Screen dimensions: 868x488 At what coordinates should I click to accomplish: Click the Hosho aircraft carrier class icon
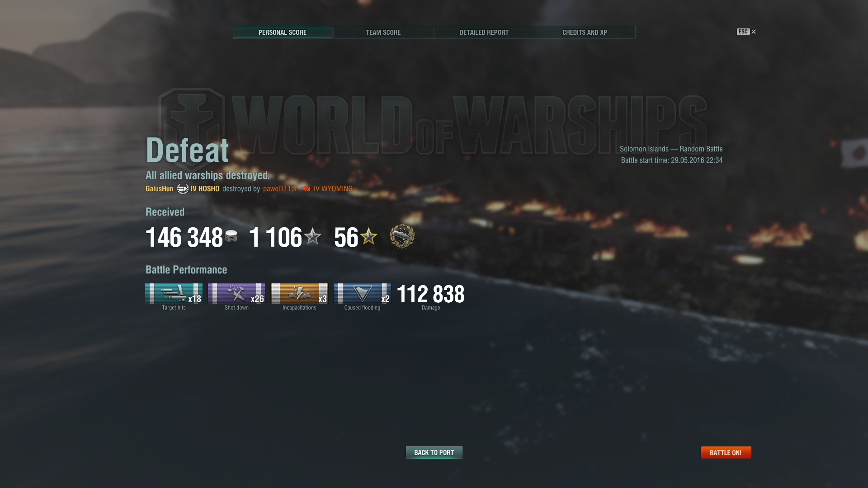coord(183,189)
